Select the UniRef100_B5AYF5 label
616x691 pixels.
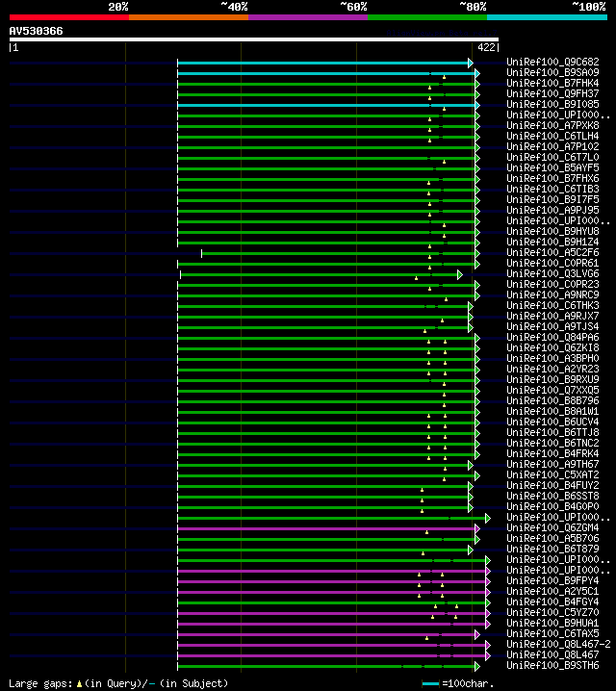[552, 167]
